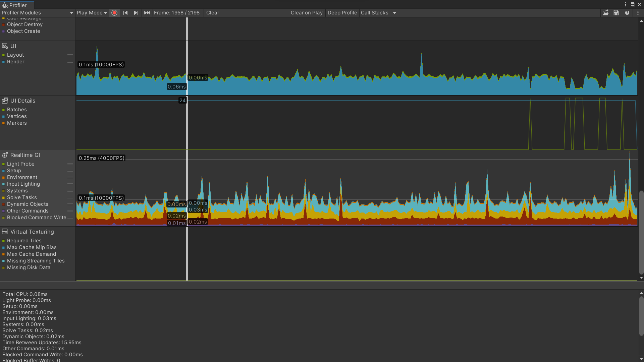644x362 pixels.
Task: Select the UI Details module
Action: [x=22, y=101]
